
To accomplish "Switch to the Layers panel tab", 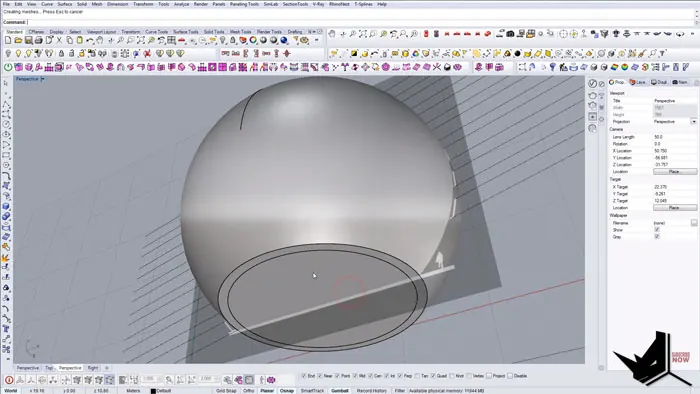I will coord(638,82).
